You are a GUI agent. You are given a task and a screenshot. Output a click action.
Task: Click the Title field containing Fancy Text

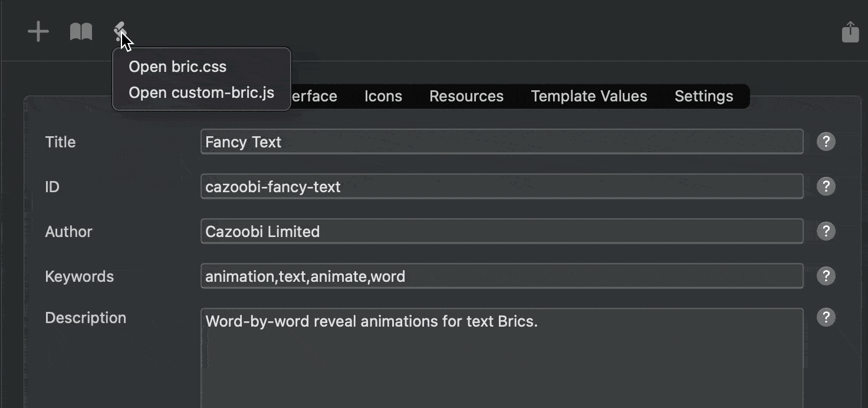pos(501,142)
